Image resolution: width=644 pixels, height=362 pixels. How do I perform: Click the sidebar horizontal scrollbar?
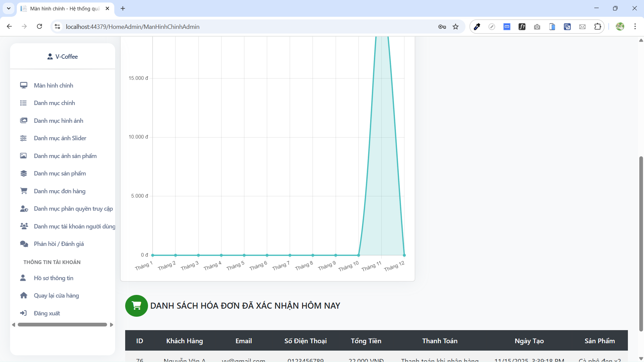(x=62, y=325)
